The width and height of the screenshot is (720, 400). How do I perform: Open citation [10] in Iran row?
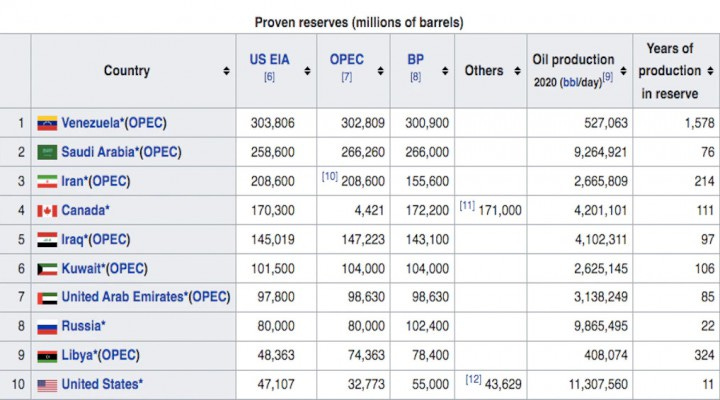[330, 176]
